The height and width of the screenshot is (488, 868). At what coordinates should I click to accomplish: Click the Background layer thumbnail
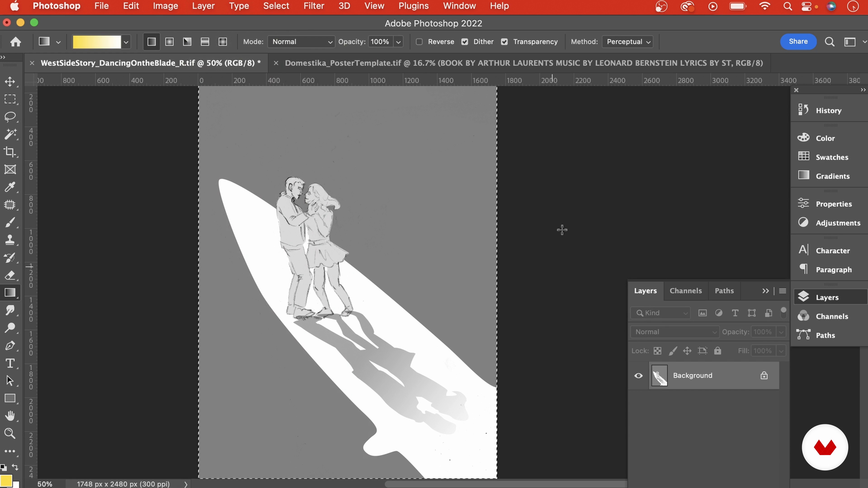[659, 375]
